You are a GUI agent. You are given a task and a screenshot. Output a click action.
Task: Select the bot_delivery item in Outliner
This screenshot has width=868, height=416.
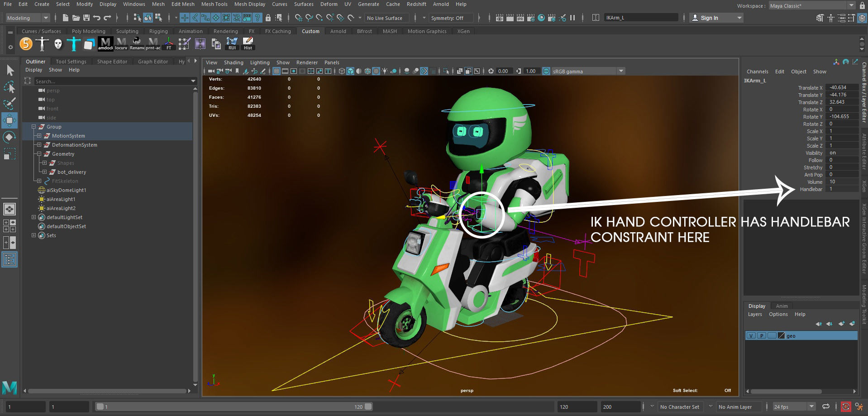72,172
